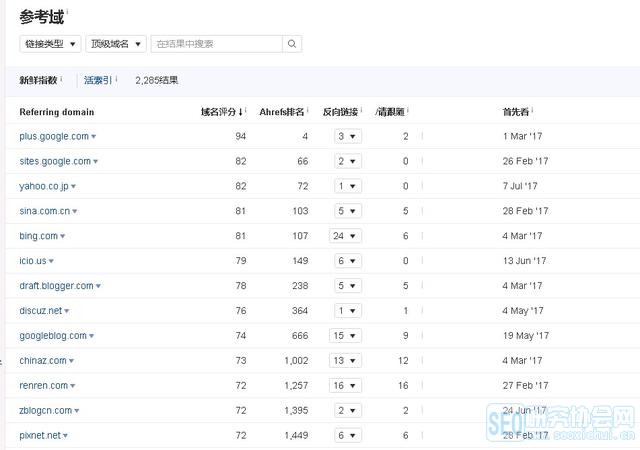Sort by Ahrefs排名 column header

282,112
